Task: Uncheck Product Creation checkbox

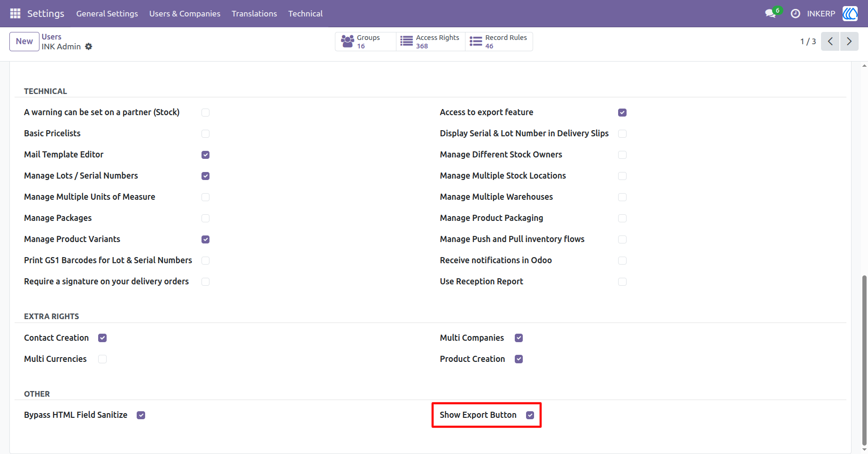Action: click(x=519, y=359)
